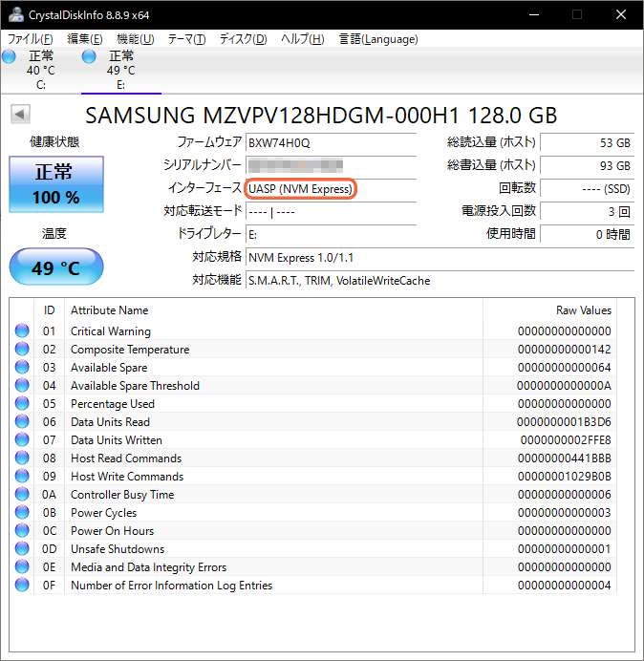Click the rotation rate value ---- (SSD)

point(587,188)
